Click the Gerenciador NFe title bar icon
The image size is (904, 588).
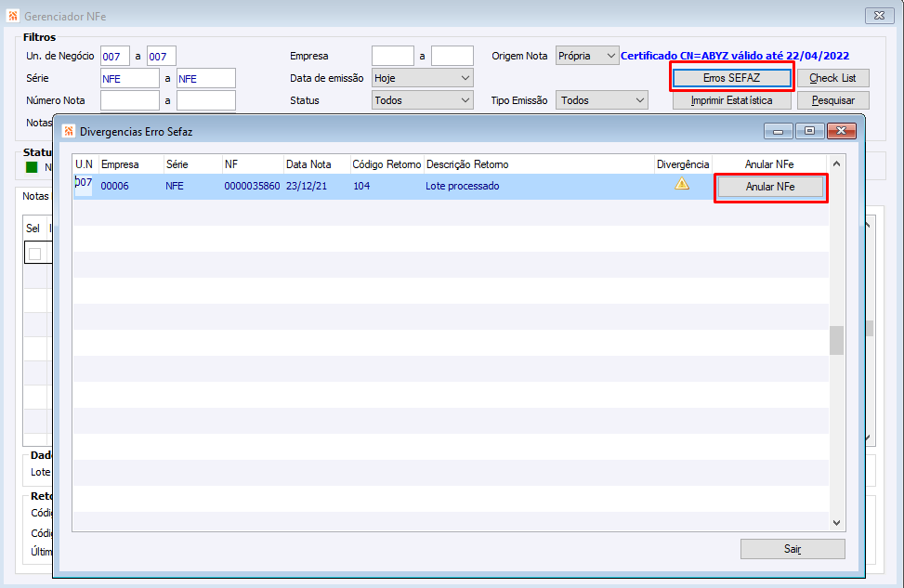point(13,16)
